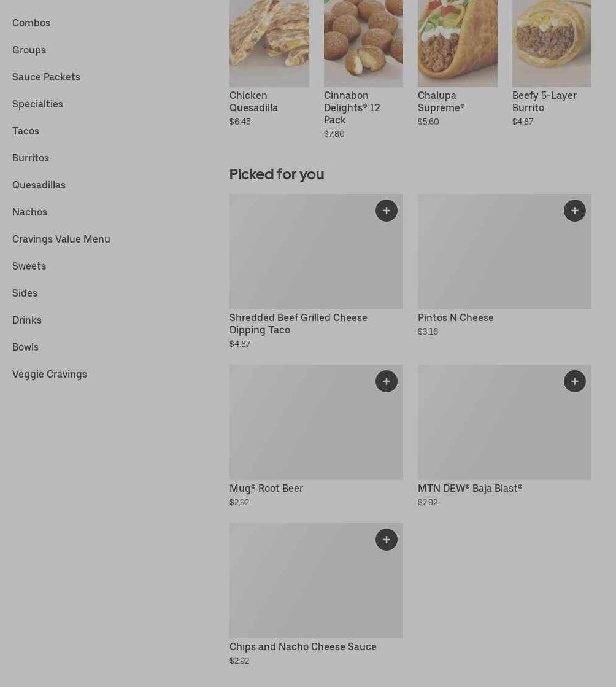616x687 pixels.
Task: Jump to Cravings Value Menu section
Action: (x=61, y=239)
